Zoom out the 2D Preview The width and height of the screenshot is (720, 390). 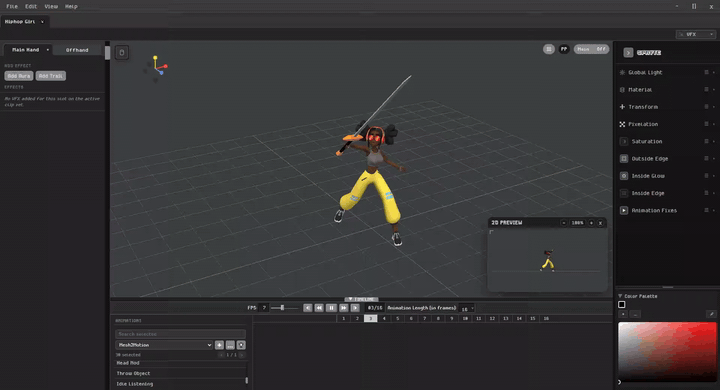click(563, 223)
